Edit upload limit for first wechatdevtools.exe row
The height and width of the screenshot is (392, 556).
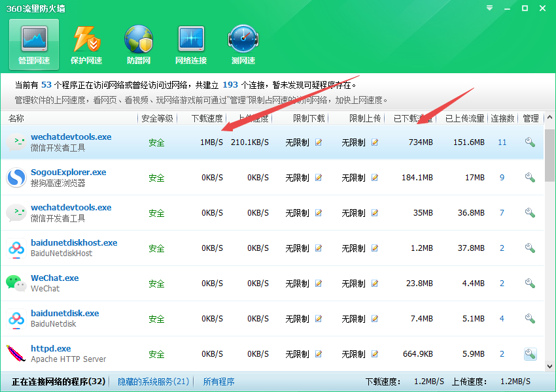(374, 142)
